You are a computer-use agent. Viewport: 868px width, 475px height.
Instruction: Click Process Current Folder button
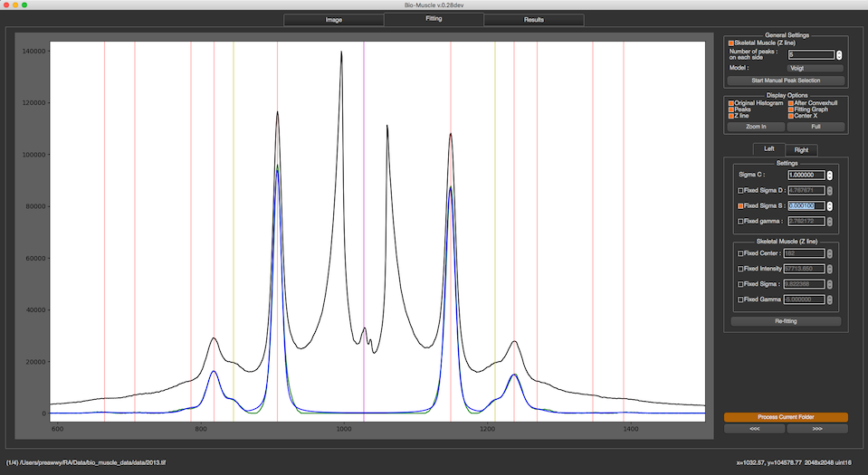coord(786,417)
